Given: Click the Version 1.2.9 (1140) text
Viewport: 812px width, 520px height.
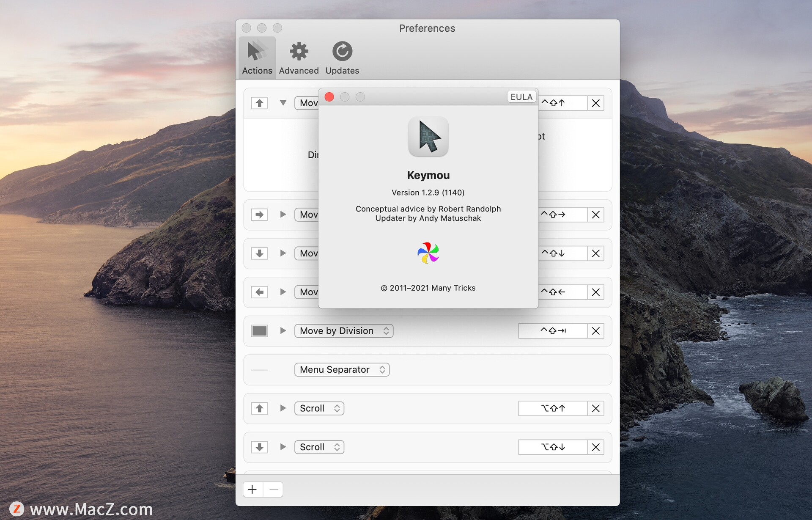Looking at the screenshot, I should 428,193.
